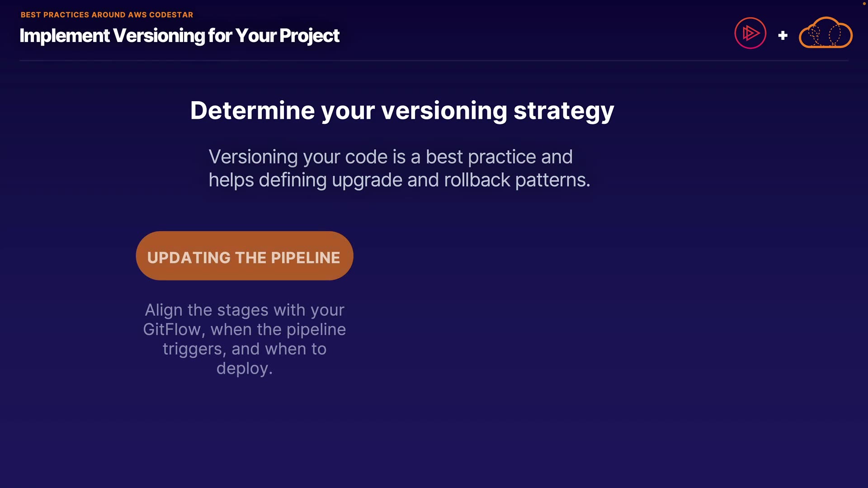Click the line starting 'Versioning your code is'

(x=391, y=157)
